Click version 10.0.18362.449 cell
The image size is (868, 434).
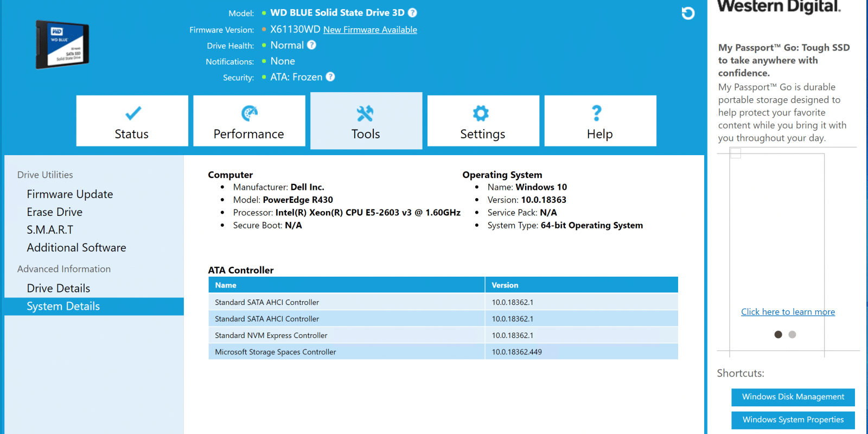point(582,352)
